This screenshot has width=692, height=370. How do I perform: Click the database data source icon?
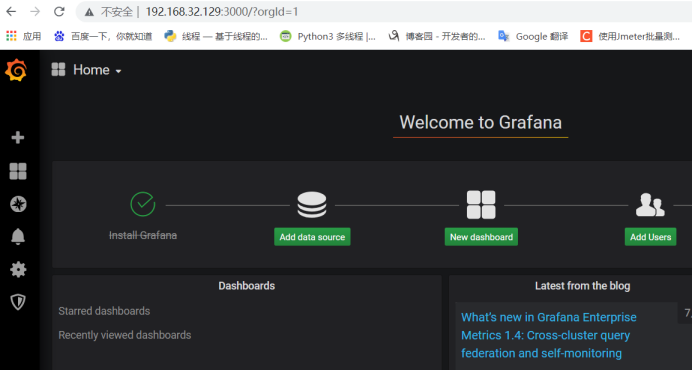click(312, 204)
